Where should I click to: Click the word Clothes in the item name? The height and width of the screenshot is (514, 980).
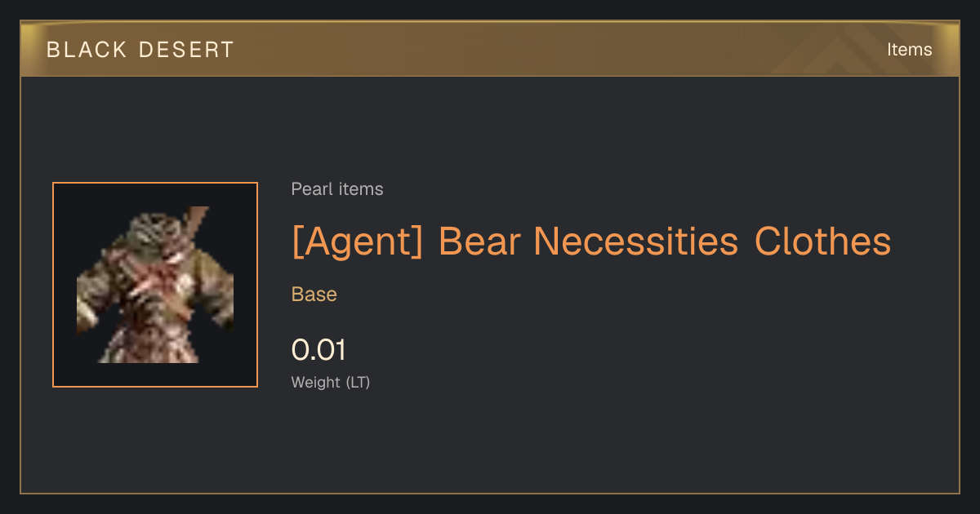click(x=822, y=241)
